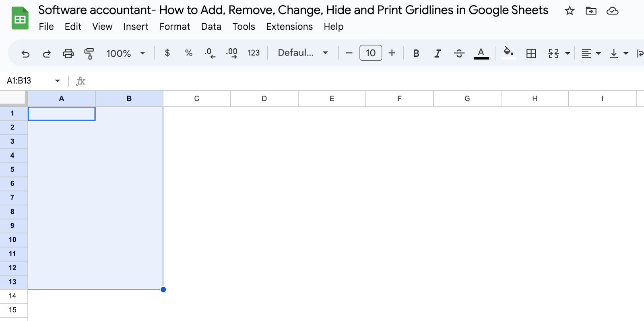This screenshot has width=644, height=321.
Task: Expand the horizontal align dropdown arrow
Action: tap(599, 53)
